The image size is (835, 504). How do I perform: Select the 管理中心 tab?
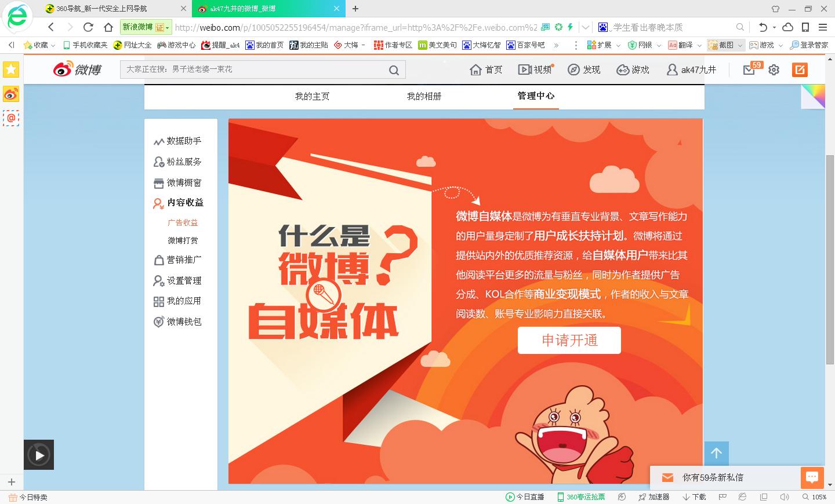(536, 96)
